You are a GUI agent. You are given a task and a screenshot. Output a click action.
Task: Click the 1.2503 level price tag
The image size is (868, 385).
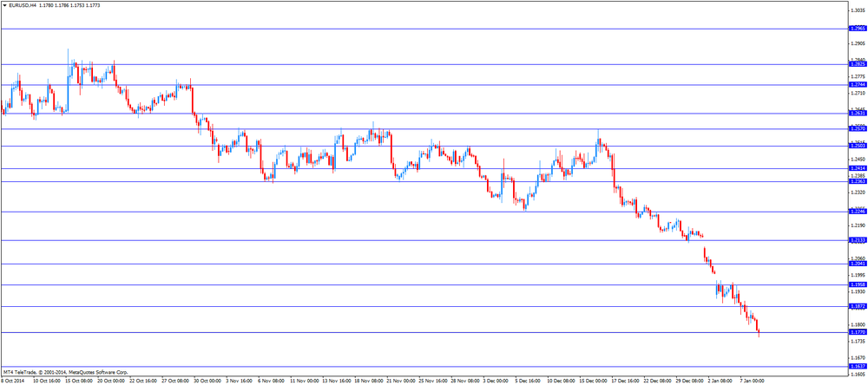point(858,146)
